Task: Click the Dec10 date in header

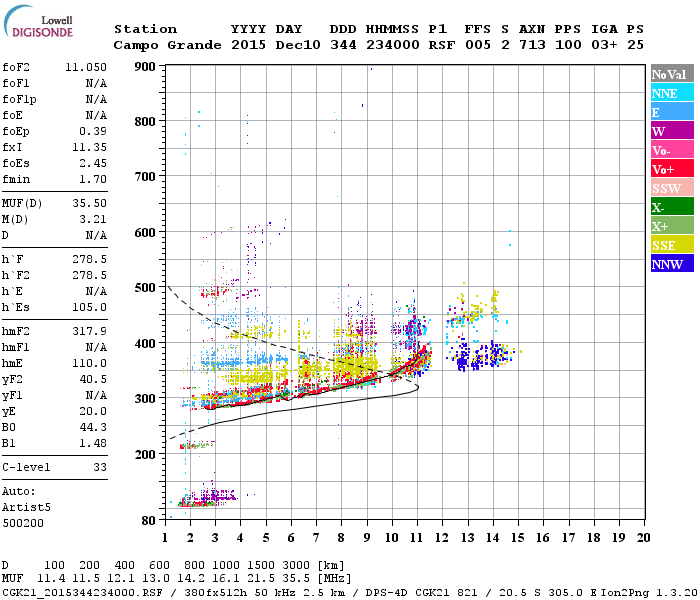Action: pyautogui.click(x=298, y=45)
